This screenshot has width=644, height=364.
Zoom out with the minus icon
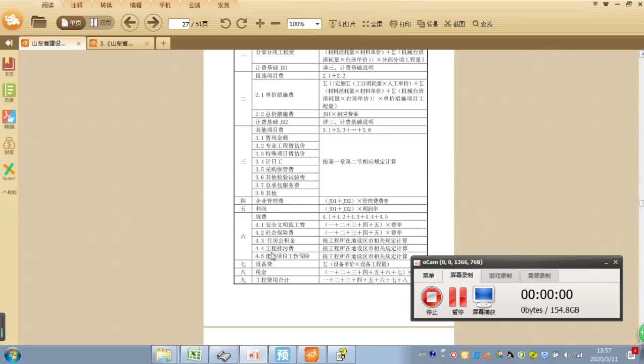pos(275,23)
